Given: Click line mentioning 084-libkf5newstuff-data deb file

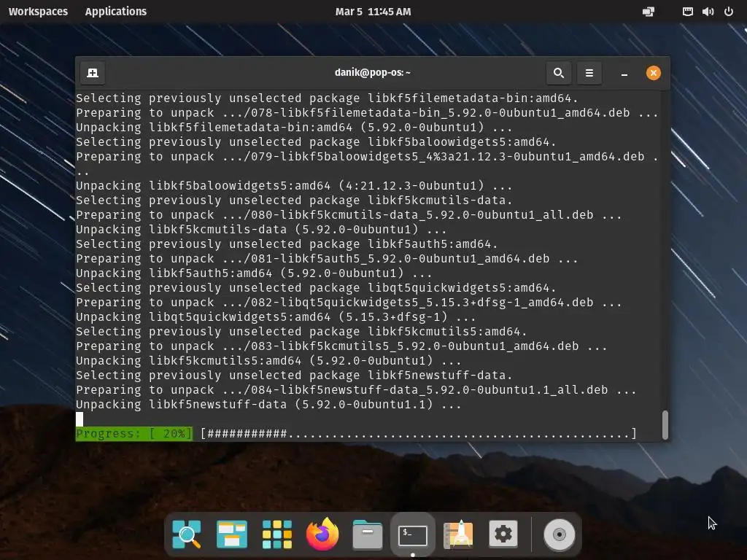Looking at the screenshot, I should tap(356, 389).
